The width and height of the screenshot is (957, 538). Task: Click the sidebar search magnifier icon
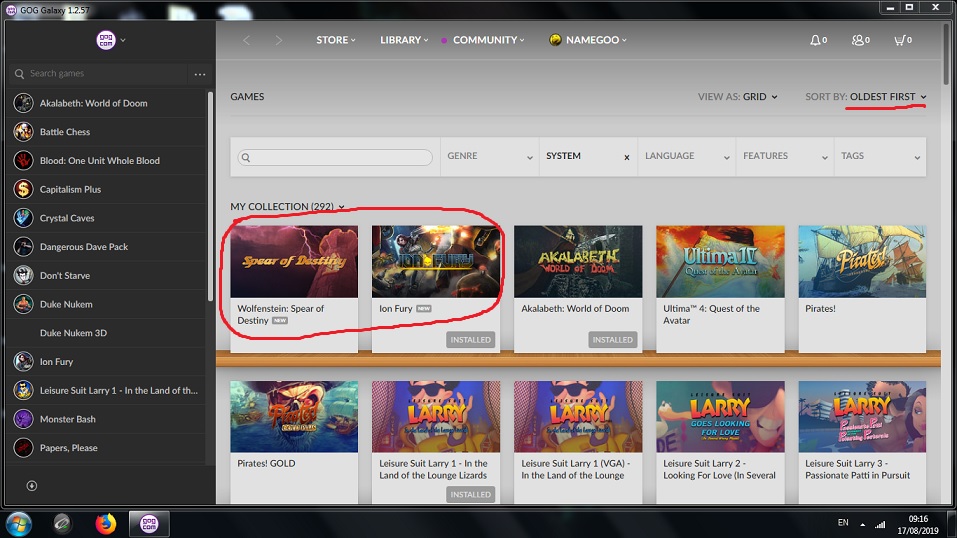point(20,74)
